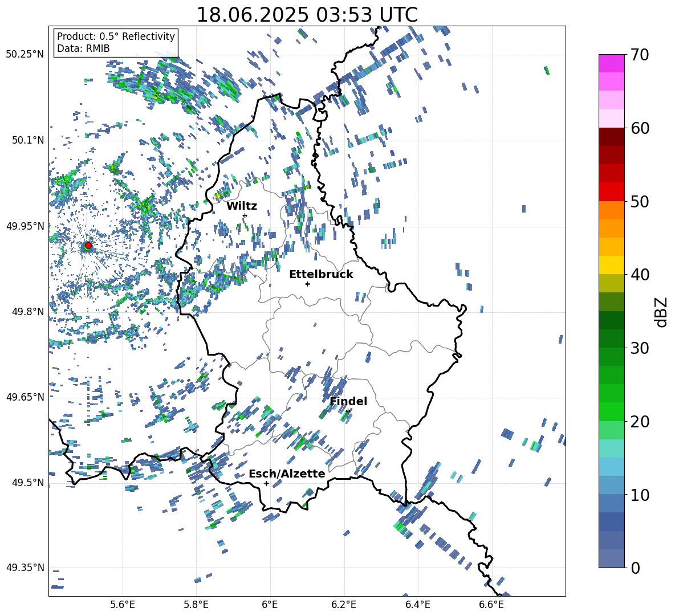Click the 0 value on the colorbar
The height and width of the screenshot is (616, 675).
click(635, 568)
